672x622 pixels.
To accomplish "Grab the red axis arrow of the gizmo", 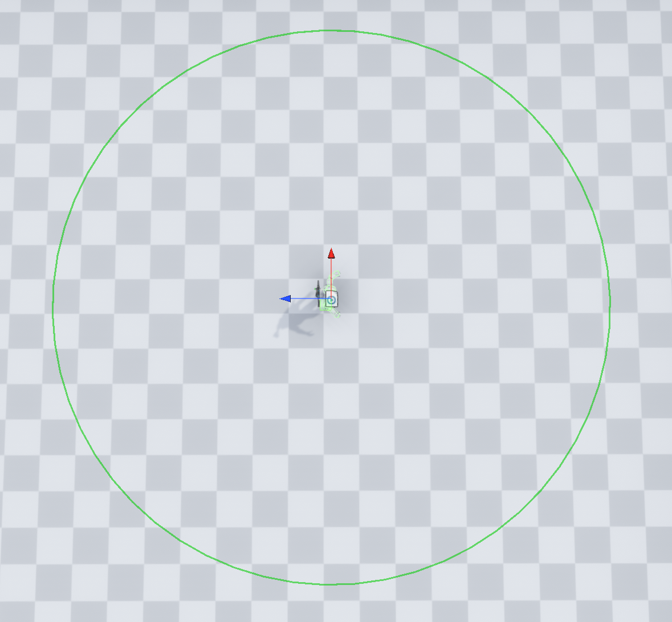I will tap(331, 253).
